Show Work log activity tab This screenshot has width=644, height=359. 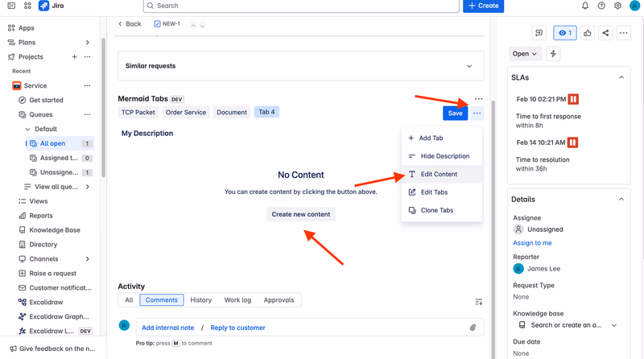[x=237, y=300]
